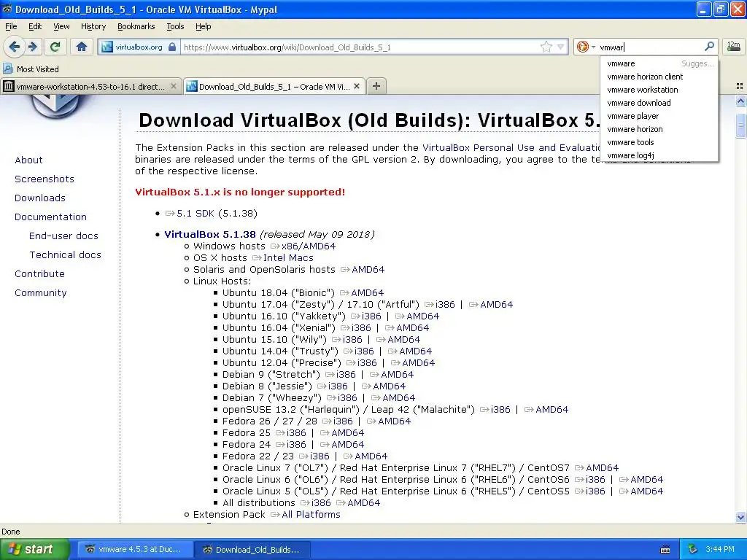The width and height of the screenshot is (747, 560).
Task: Open the Most Visited bookmarks folder
Action: [31, 69]
